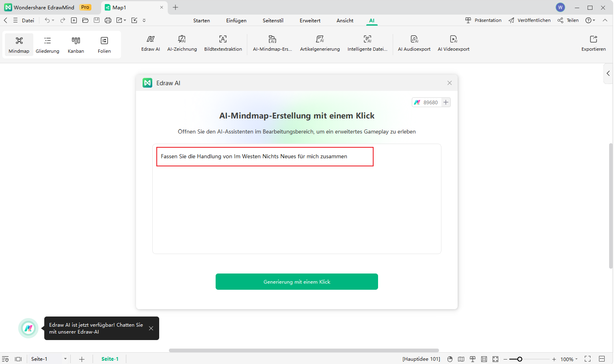Click AI Audioexport
Screen dimensions: 614x364
tap(414, 43)
